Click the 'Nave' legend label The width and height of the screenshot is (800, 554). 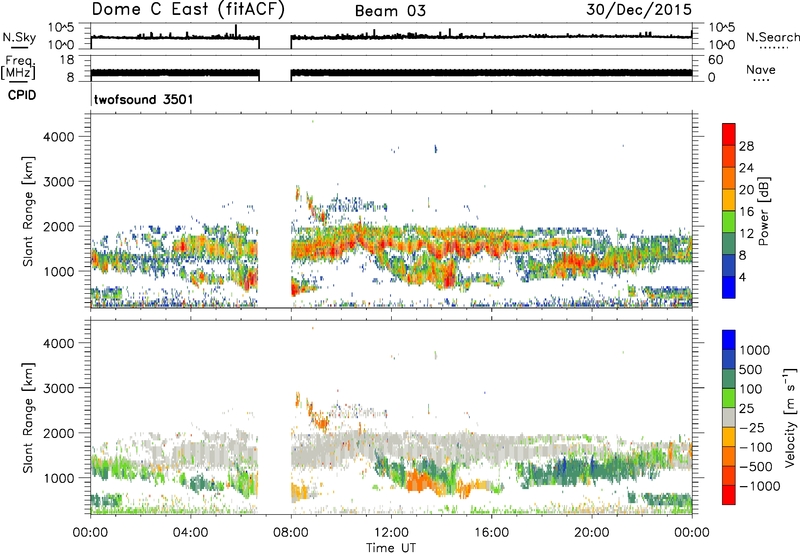coord(761,69)
